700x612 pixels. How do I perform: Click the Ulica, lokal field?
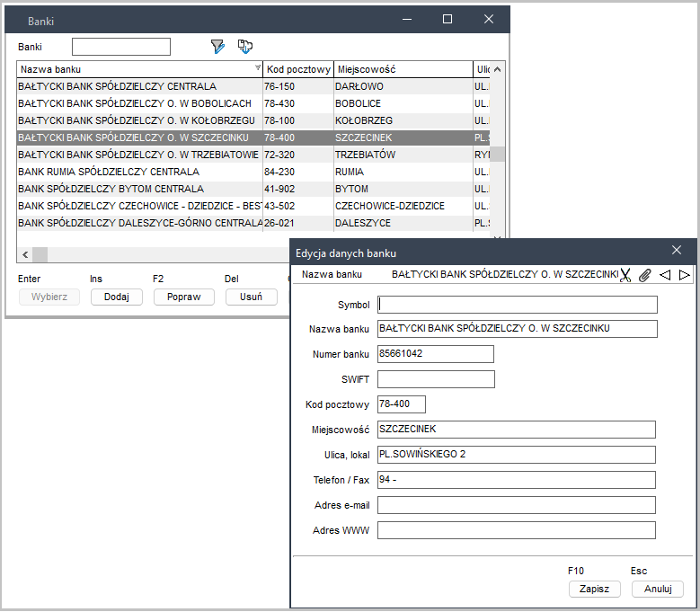pos(516,455)
